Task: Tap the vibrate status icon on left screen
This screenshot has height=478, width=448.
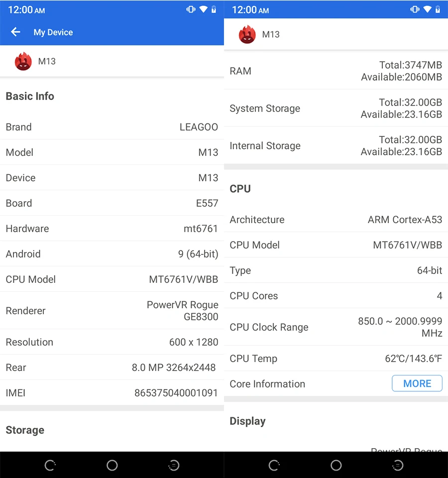Action: pyautogui.click(x=191, y=9)
